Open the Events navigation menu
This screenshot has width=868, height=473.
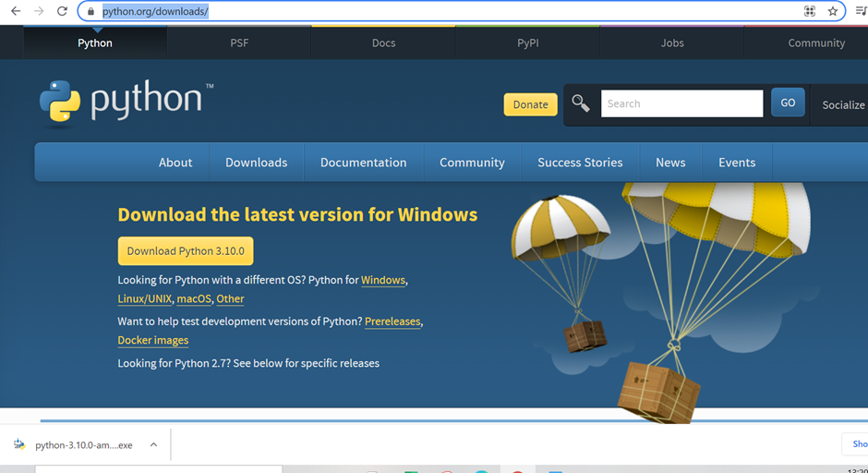737,163
